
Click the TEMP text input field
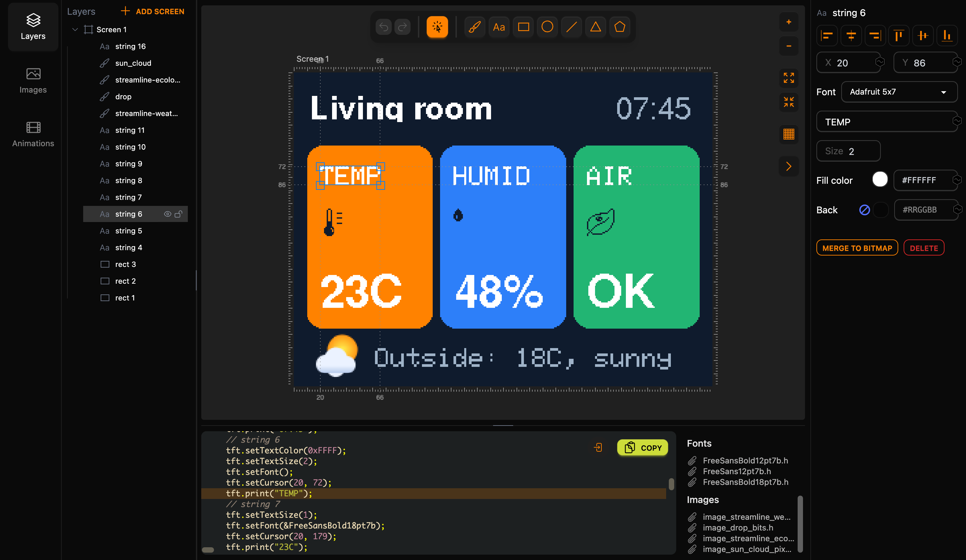click(887, 122)
